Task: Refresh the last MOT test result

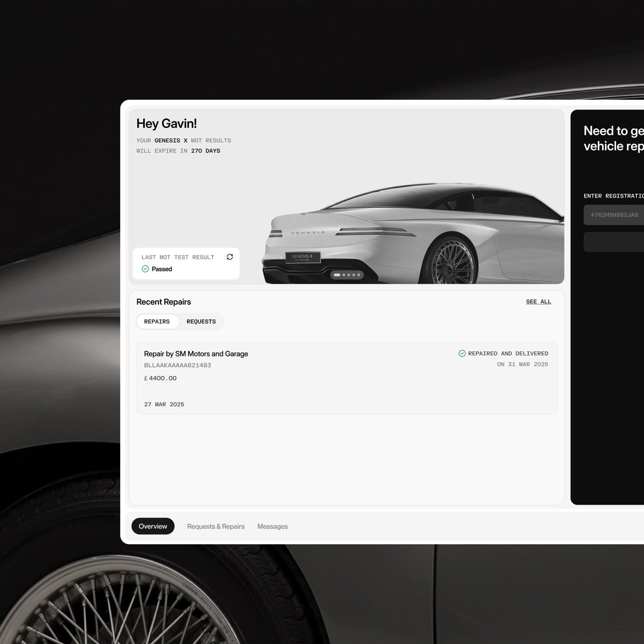Action: [230, 257]
